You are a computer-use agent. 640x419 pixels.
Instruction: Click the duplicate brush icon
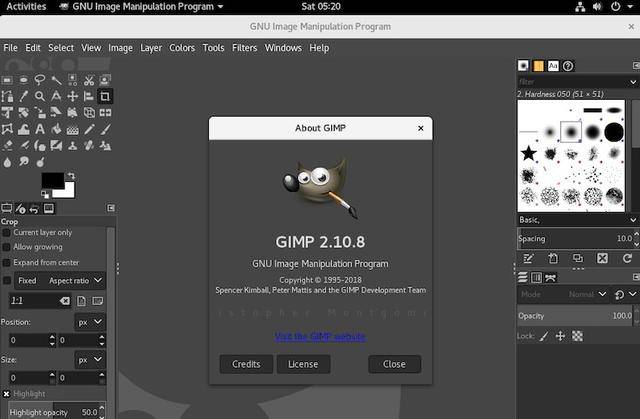point(578,258)
